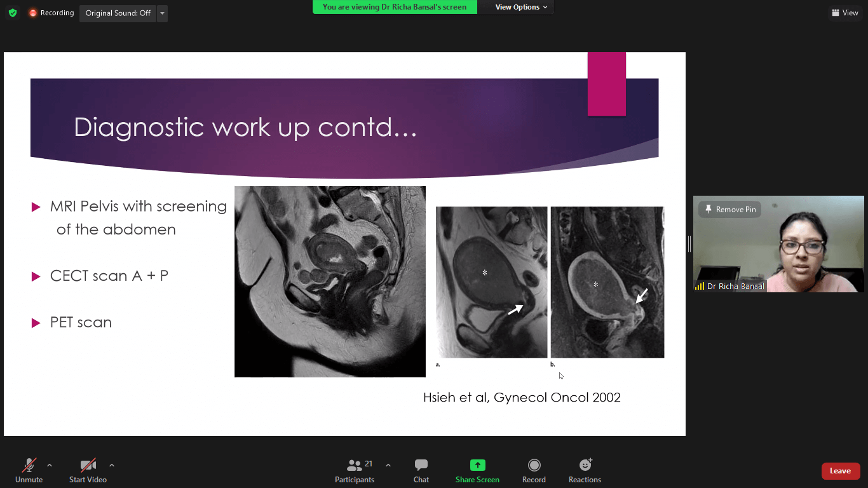Screen dimensions: 868x488
Task: Click the green Share Screen icon
Action: pyautogui.click(x=477, y=465)
